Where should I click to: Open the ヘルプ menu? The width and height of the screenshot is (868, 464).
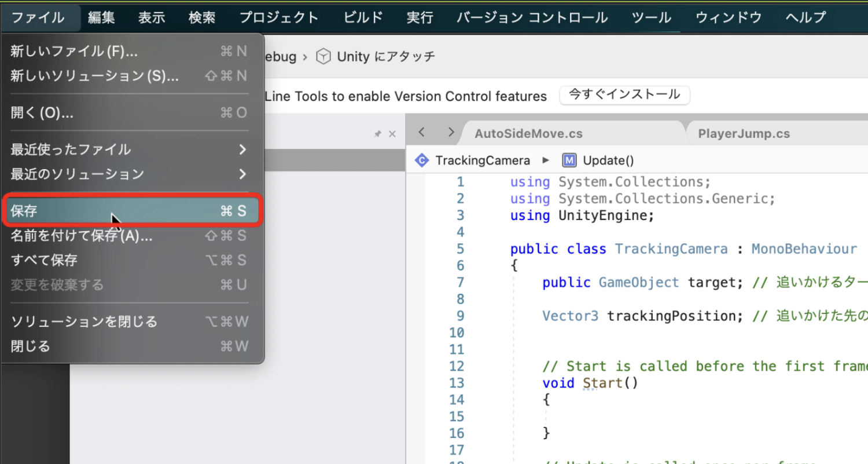[x=806, y=17]
